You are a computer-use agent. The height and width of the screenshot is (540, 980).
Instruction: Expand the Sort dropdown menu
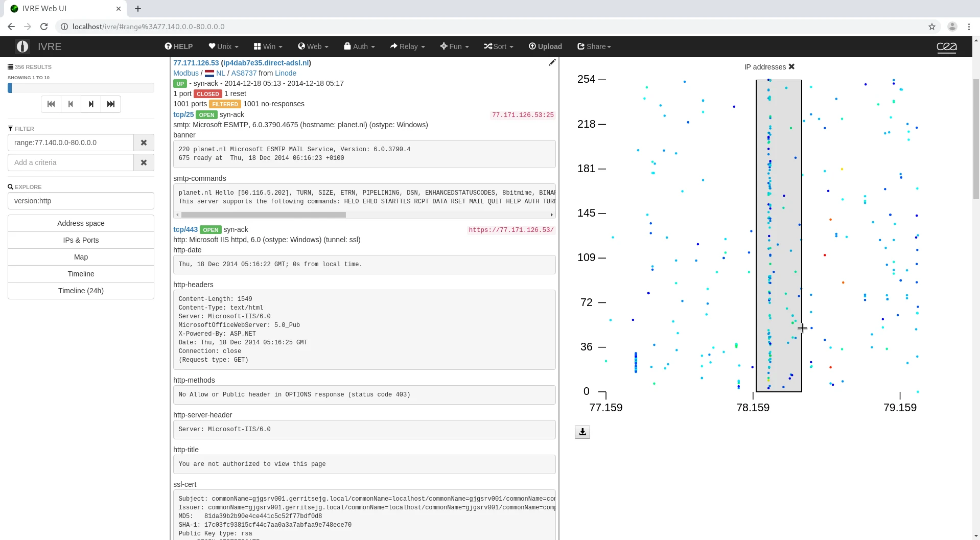[x=498, y=46]
